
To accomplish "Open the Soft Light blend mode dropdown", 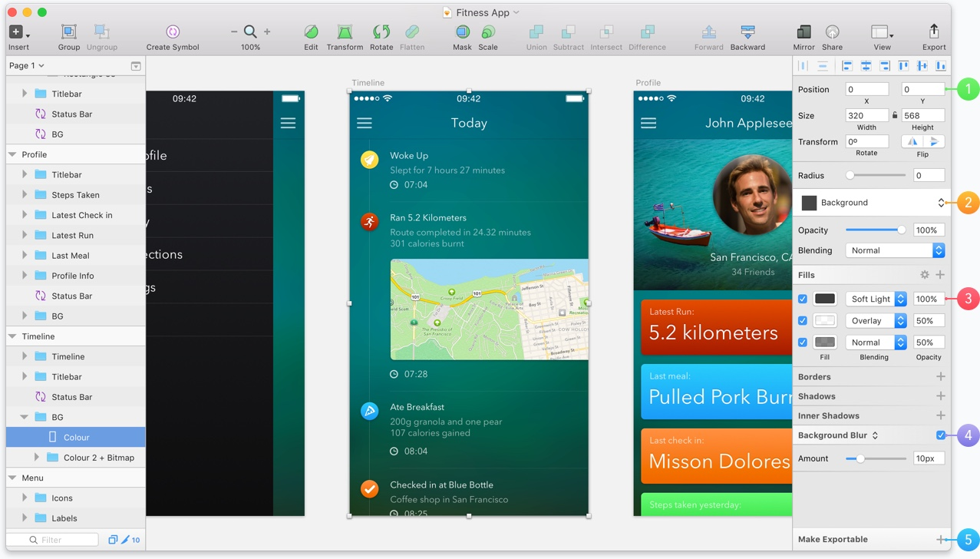I will [876, 299].
